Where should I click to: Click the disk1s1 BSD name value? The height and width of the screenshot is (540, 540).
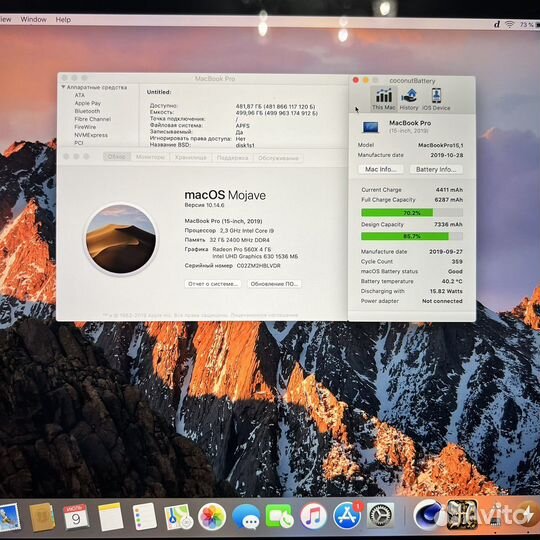pyautogui.click(x=245, y=145)
